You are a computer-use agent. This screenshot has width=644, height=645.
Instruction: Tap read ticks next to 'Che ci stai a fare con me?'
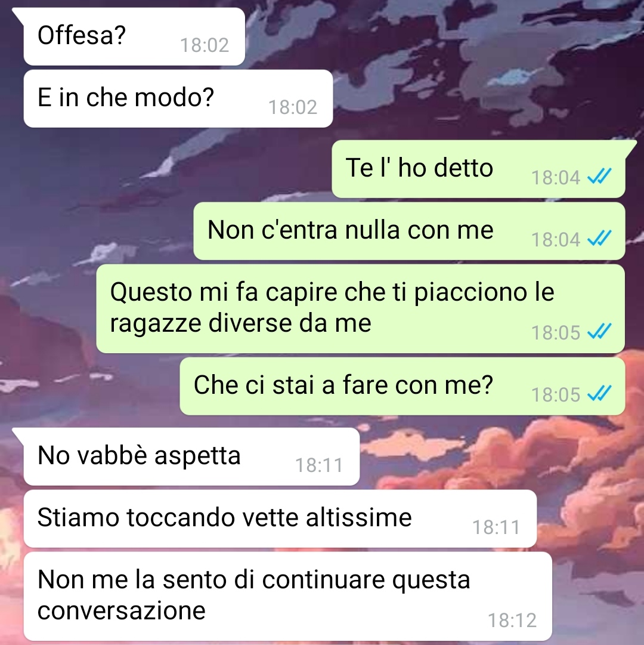point(599,394)
